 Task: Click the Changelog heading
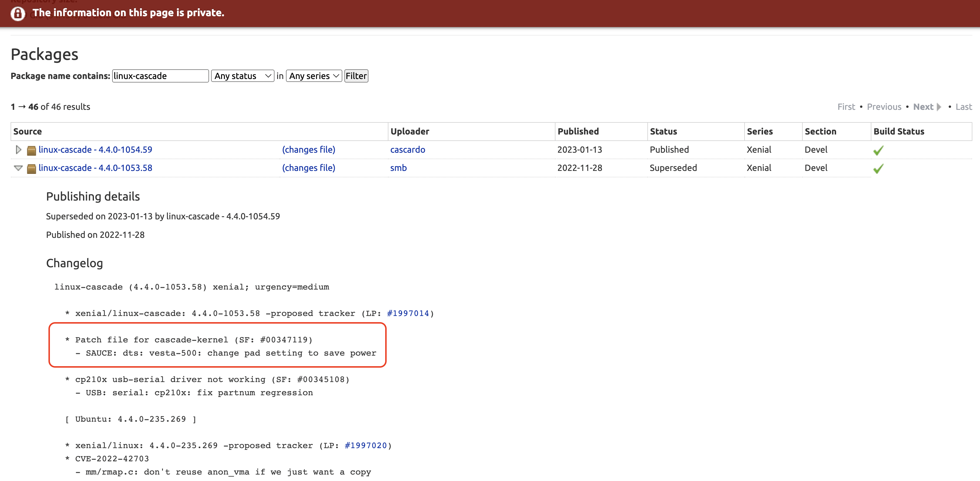pos(75,263)
